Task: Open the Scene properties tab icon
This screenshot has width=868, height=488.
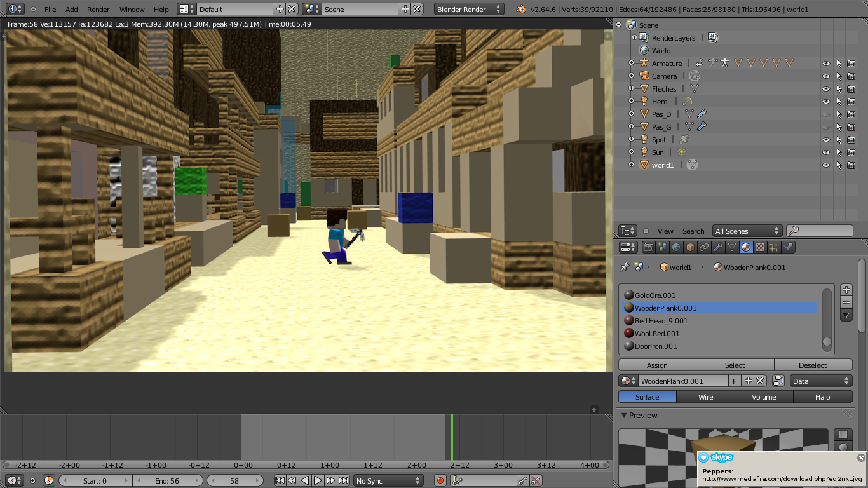Action: click(663, 247)
